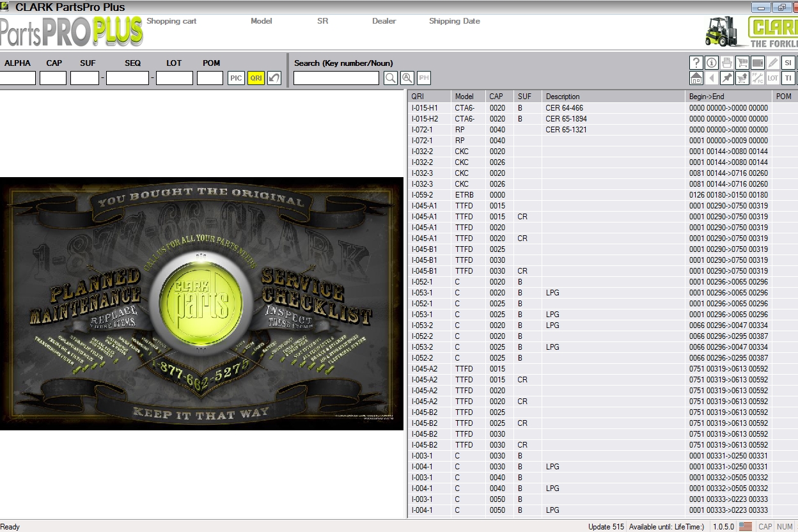798x532 pixels.
Task: Click the advanced search magnifier icon
Action: [x=407, y=78]
